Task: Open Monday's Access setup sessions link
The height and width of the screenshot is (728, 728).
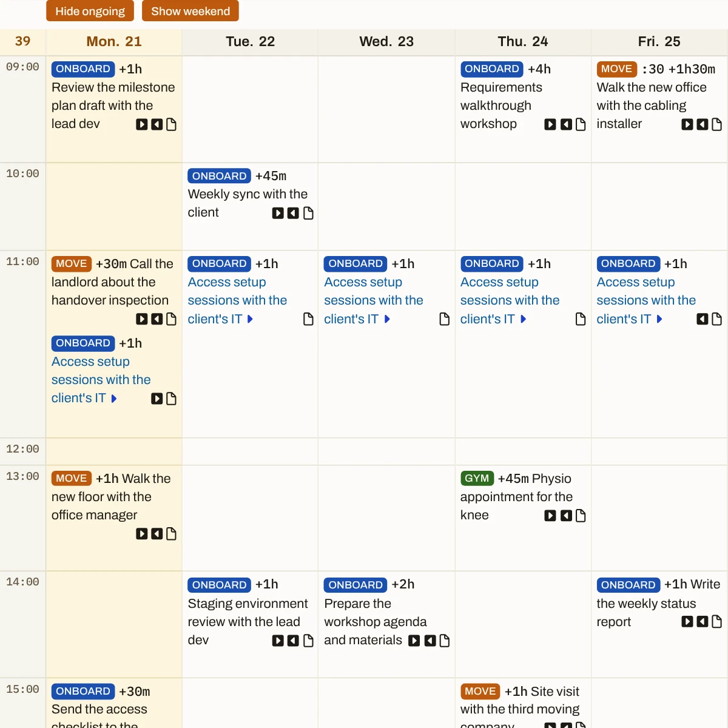Action: pyautogui.click(x=101, y=380)
